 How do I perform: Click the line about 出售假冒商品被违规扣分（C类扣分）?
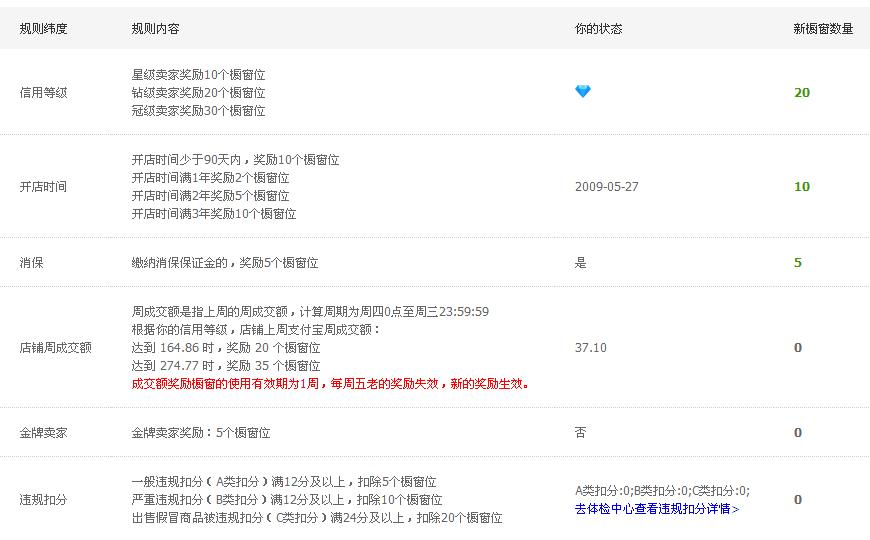(x=317, y=518)
